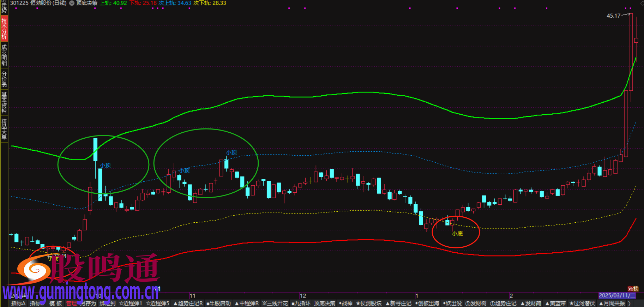Select ★仗剑股坛 indicator tab
Image resolution: width=644 pixels, height=307 pixels.
point(369,303)
